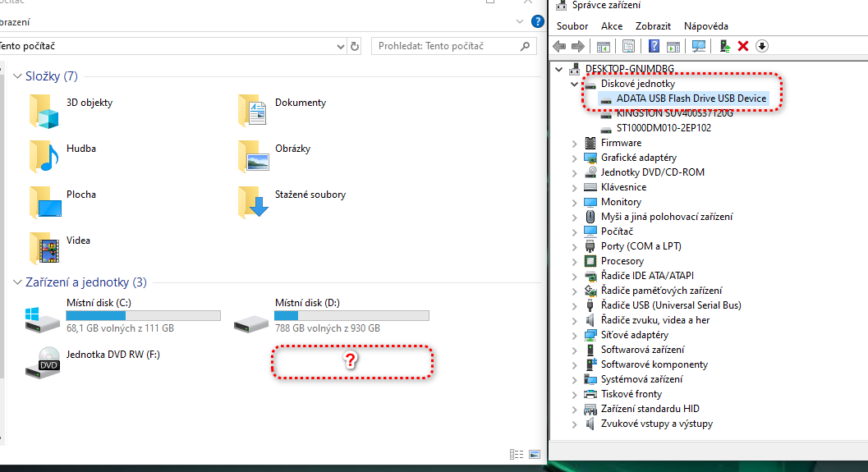Click the Properties icon in Device Manager toolbar
Viewport: 868px width, 472px height.
tap(628, 46)
